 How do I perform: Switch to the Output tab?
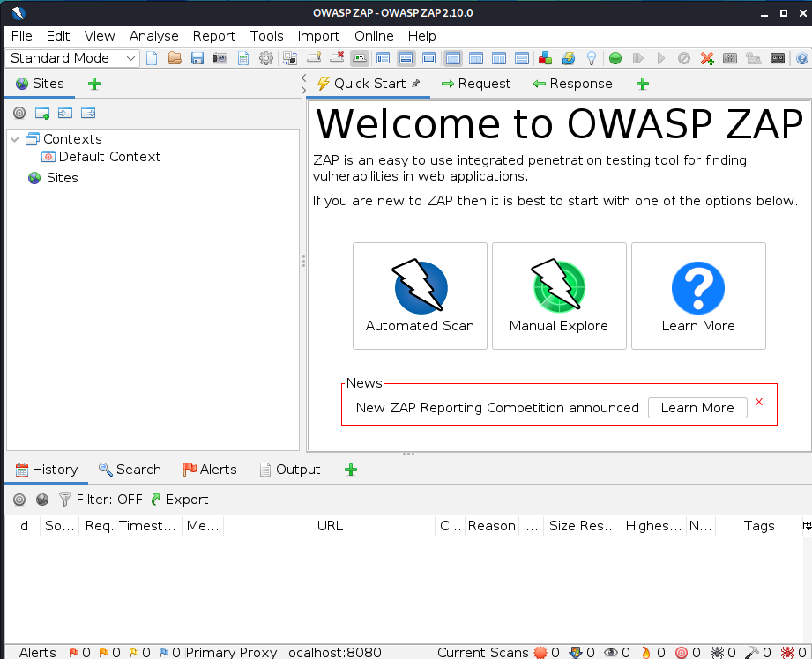[x=290, y=470]
